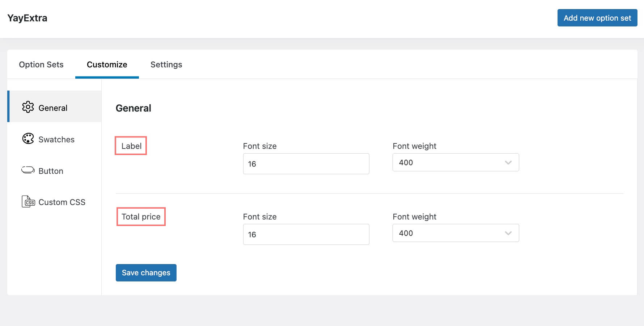Click the highlighted Total price label

tap(141, 217)
